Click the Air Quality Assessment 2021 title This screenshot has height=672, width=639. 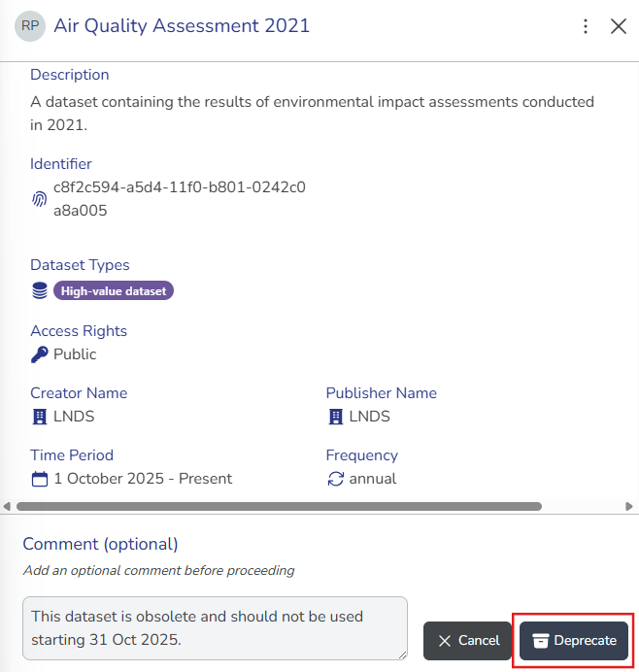point(182,26)
